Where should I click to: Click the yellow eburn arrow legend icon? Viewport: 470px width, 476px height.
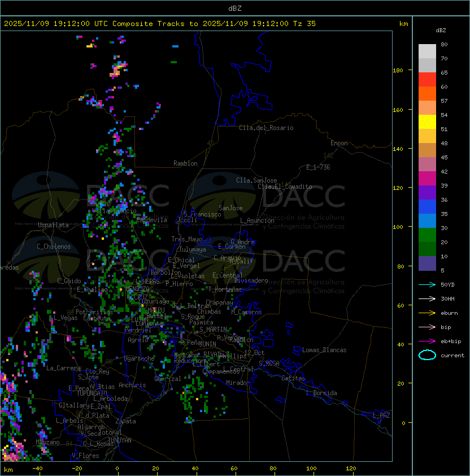427,313
